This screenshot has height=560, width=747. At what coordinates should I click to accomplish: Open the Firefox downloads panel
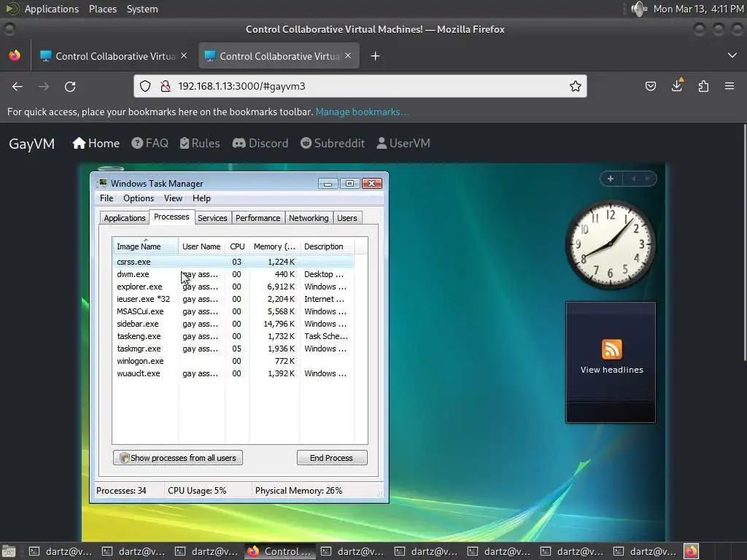677,85
